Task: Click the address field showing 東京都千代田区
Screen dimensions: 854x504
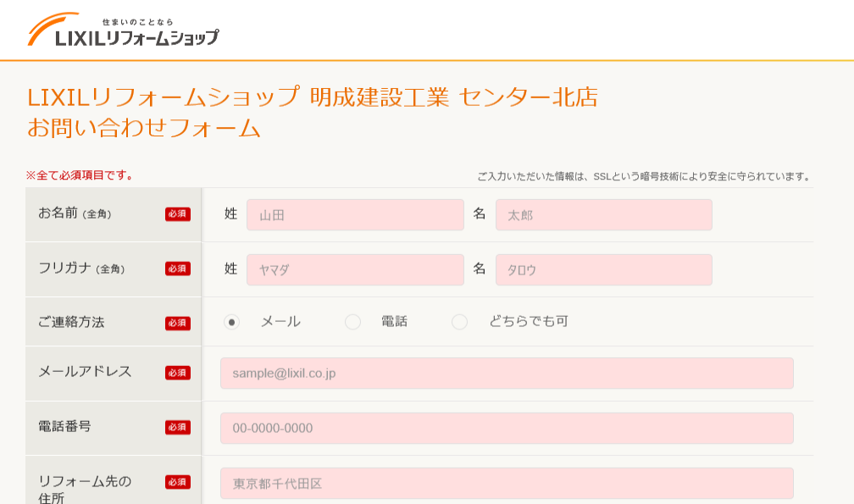Action: coord(507,483)
